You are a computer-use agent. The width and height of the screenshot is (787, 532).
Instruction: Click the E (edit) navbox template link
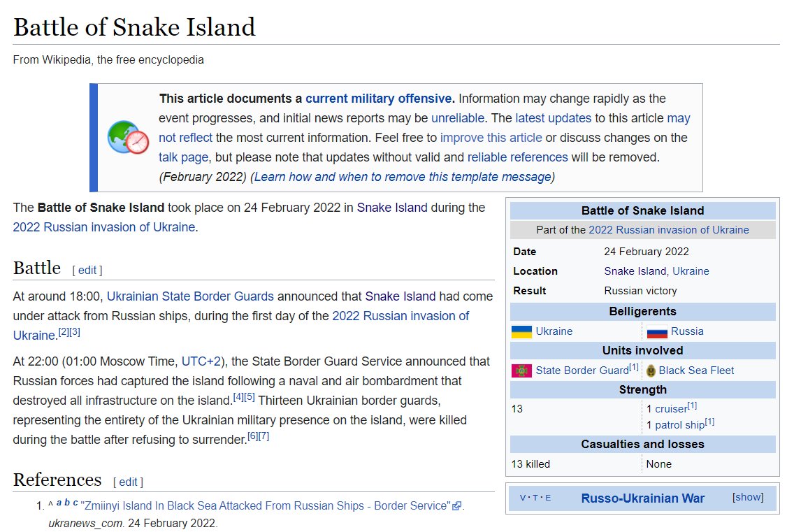(x=547, y=498)
